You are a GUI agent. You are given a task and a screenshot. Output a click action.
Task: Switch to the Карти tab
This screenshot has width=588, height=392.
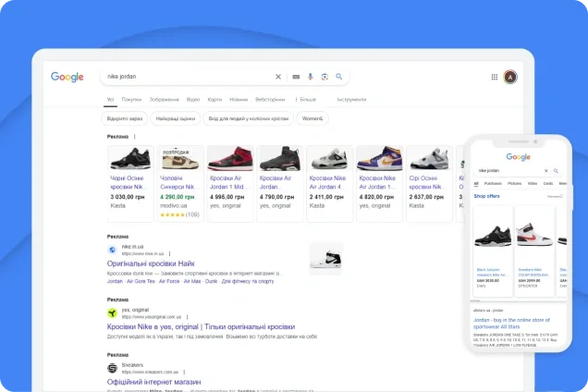[x=214, y=100]
